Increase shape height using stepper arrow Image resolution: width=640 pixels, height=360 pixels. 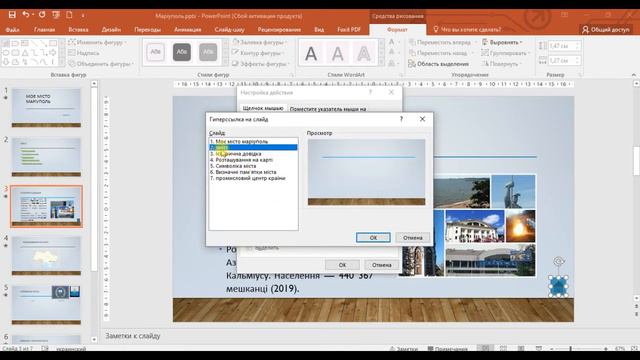coord(577,44)
